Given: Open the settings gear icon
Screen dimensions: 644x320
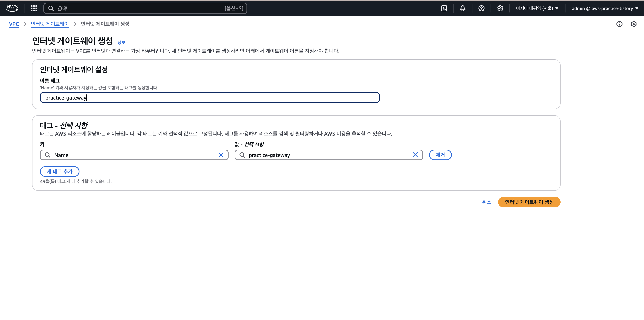Looking at the screenshot, I should tap(500, 8).
